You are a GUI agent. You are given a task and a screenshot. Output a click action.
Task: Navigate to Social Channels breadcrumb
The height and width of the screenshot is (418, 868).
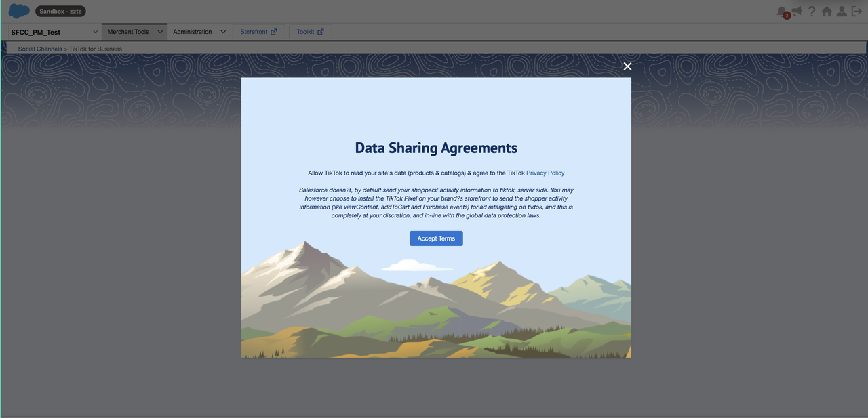pyautogui.click(x=40, y=49)
